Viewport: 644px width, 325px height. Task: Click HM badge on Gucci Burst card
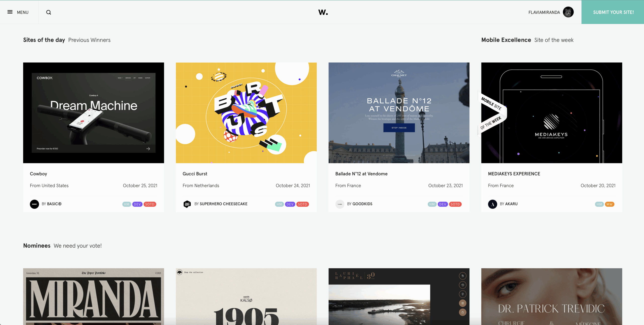(x=279, y=204)
